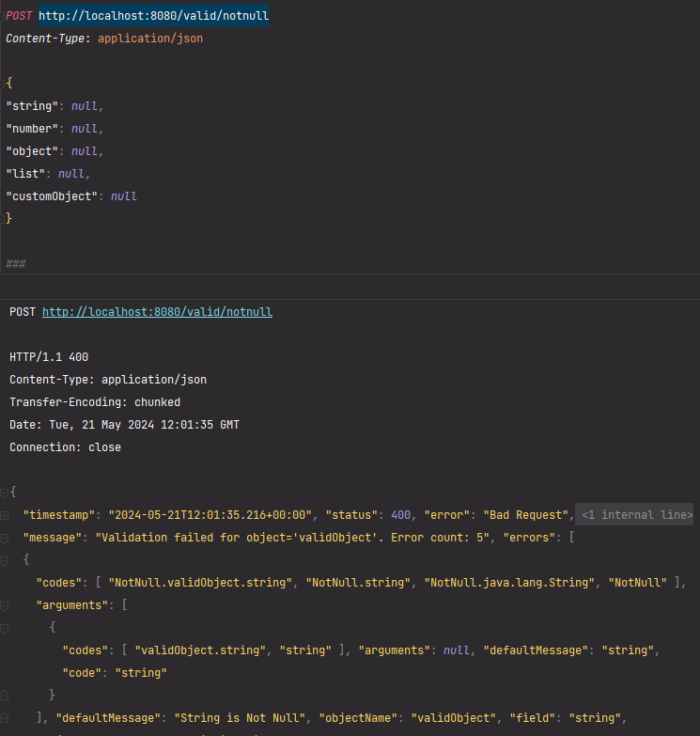Click the "number" key in the request body
The width and height of the screenshot is (700, 736).
[32, 129]
